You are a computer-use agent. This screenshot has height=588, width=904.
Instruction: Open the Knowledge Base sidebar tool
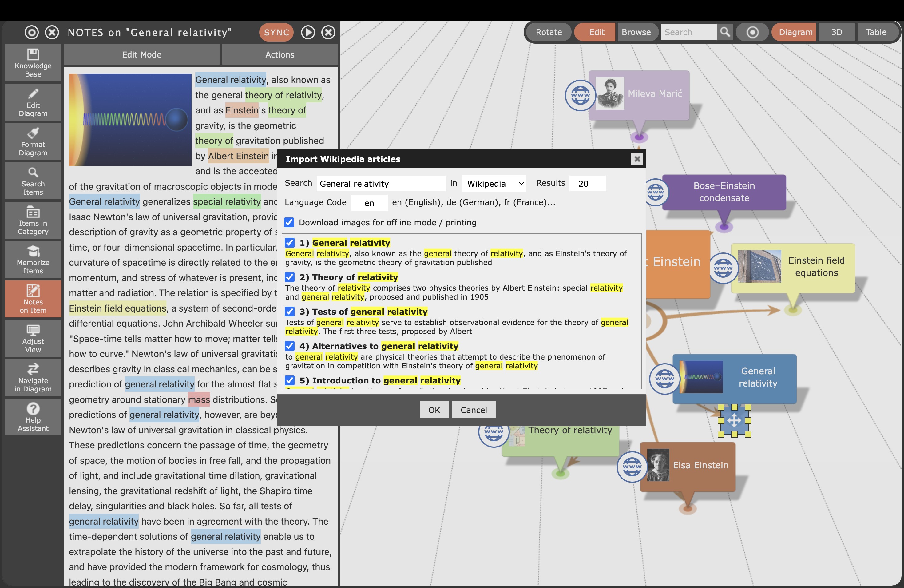click(33, 63)
